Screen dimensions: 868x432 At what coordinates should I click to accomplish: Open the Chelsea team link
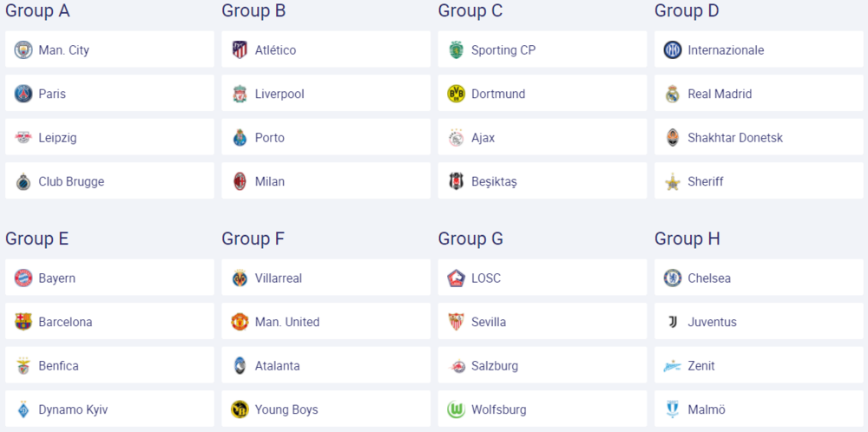pyautogui.click(x=709, y=278)
